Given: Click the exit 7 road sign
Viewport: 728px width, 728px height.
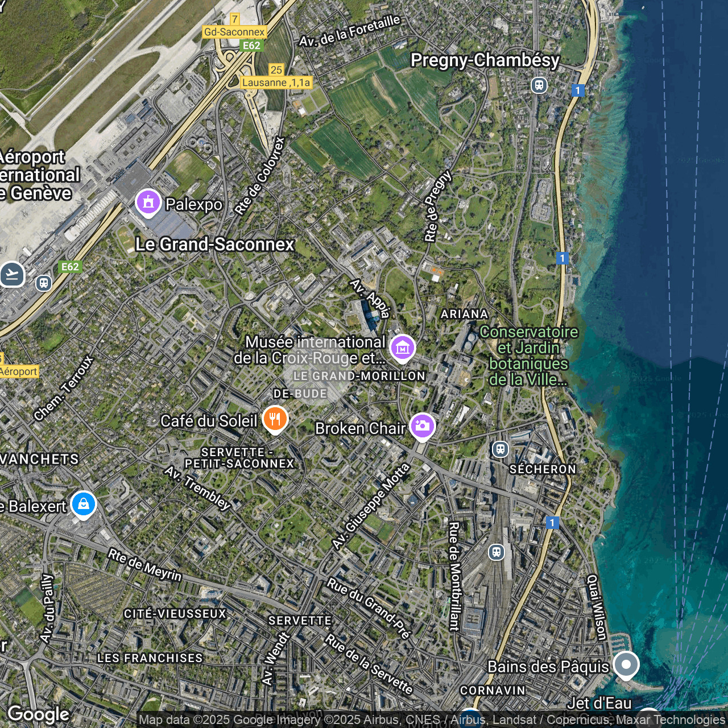Looking at the screenshot, I should pyautogui.click(x=235, y=19).
